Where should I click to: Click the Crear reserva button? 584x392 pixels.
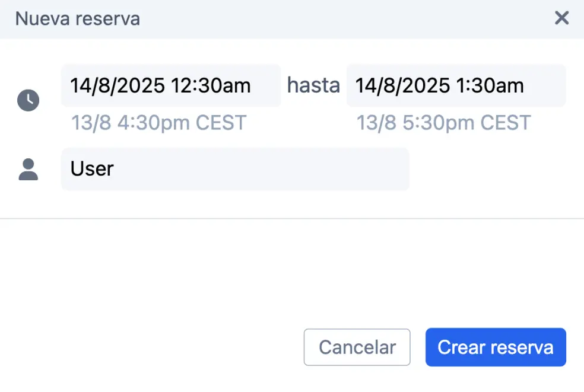click(496, 348)
